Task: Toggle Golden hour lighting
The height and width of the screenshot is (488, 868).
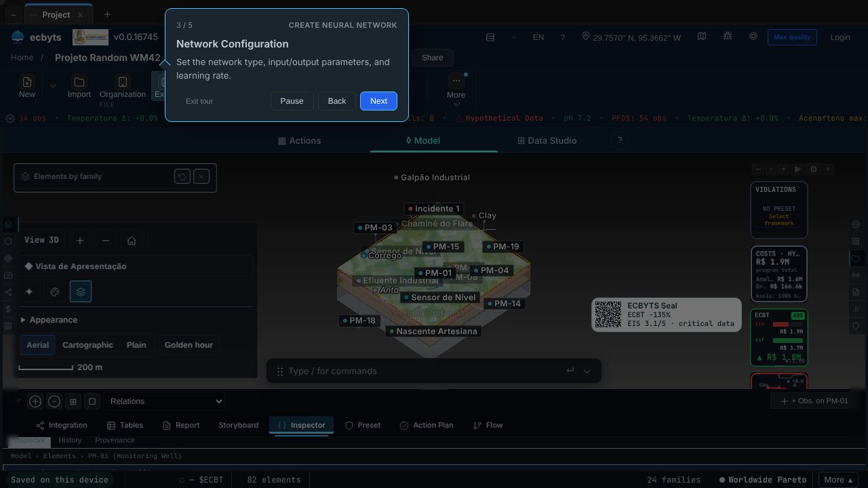Action: click(x=189, y=345)
